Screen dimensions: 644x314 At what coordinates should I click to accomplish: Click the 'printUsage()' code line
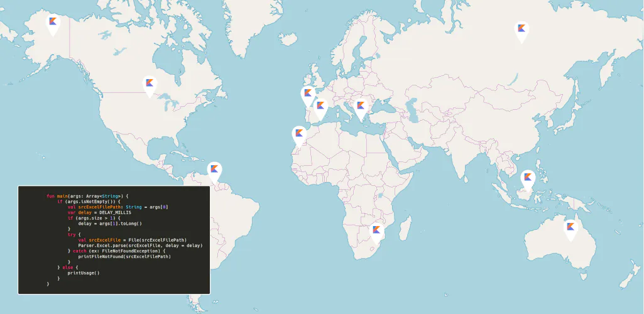[84, 273]
